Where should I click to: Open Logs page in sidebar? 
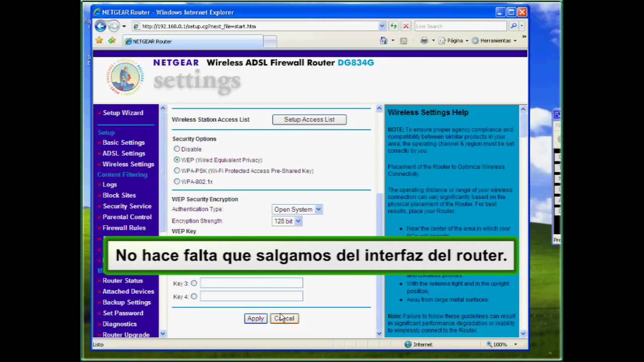point(110,185)
